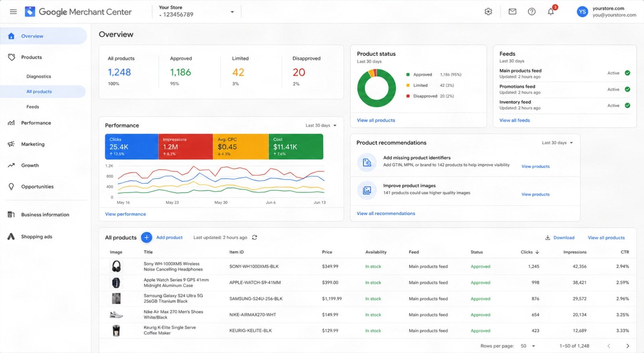Open the Rows per page dropdown
This screenshot has height=353, width=644.
point(528,346)
